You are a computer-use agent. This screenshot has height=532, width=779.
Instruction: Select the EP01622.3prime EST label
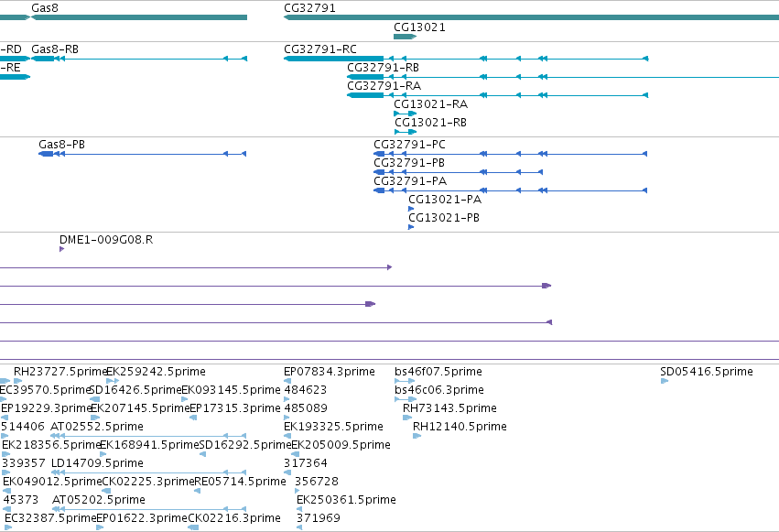142,518
